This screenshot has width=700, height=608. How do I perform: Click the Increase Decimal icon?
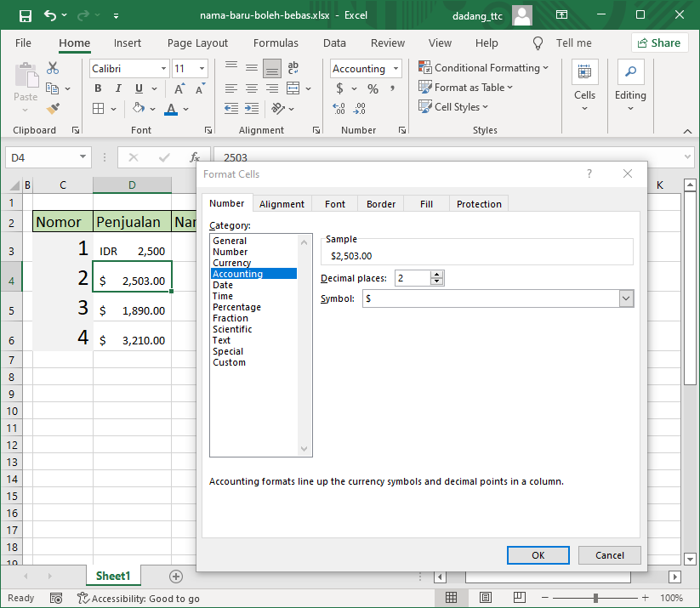click(x=339, y=109)
